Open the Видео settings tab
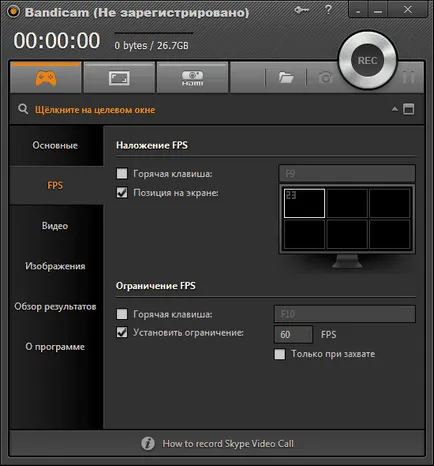 coord(55,226)
